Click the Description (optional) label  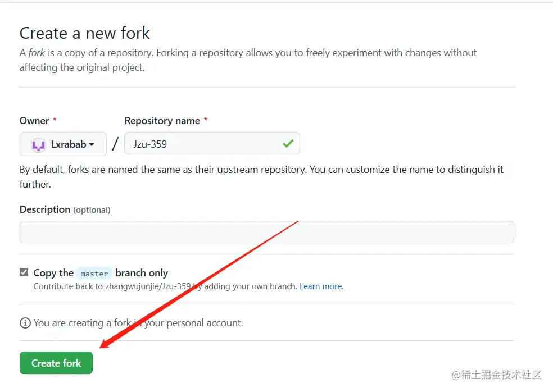[x=65, y=209]
